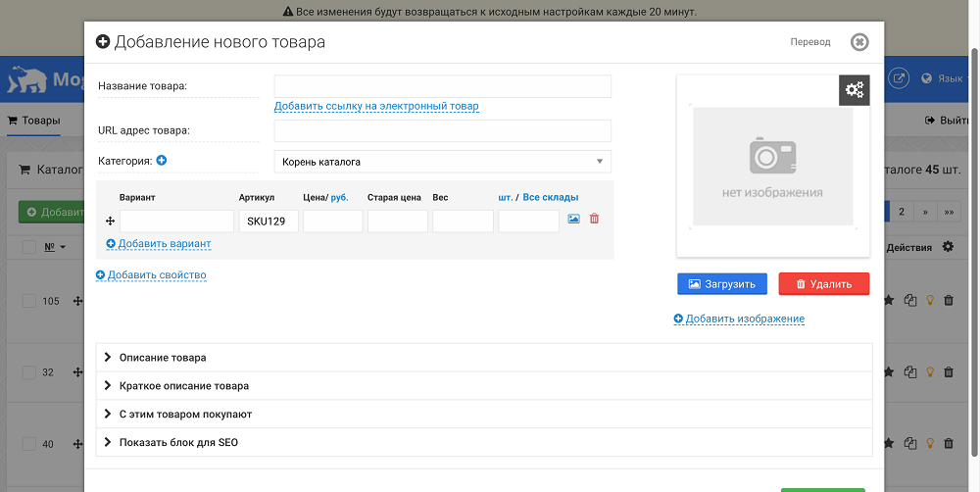Click plus icon next to Категория
The width and height of the screenshot is (980, 492).
tap(162, 161)
